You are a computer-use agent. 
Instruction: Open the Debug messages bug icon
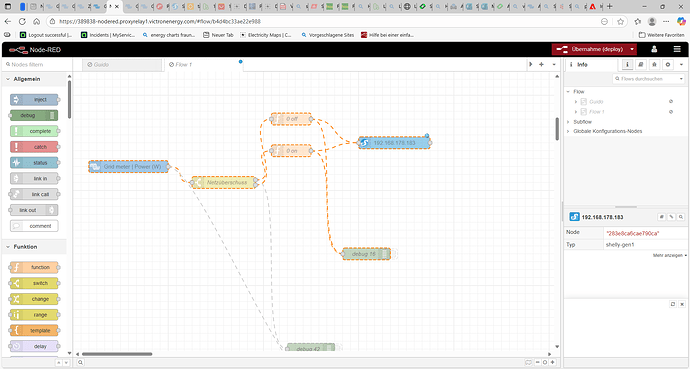[654, 65]
